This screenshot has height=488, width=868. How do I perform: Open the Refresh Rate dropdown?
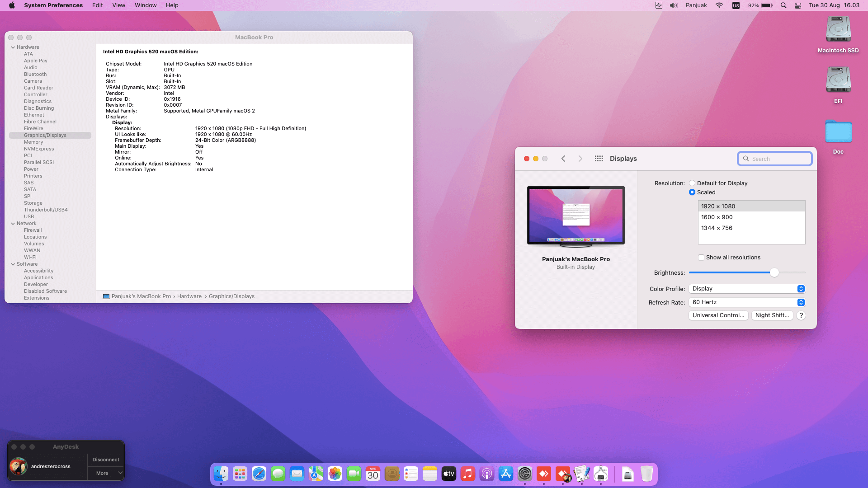(747, 302)
